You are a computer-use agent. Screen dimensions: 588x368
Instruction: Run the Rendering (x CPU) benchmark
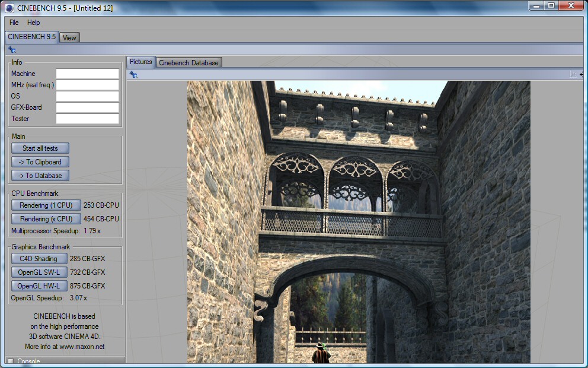46,218
